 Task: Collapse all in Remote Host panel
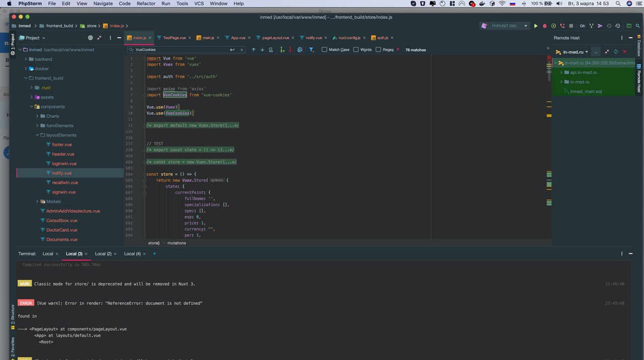click(x=607, y=52)
